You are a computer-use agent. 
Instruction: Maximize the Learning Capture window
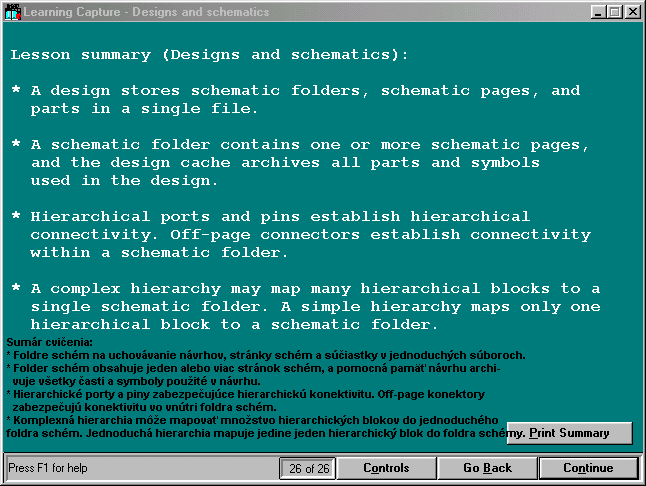[615, 12]
